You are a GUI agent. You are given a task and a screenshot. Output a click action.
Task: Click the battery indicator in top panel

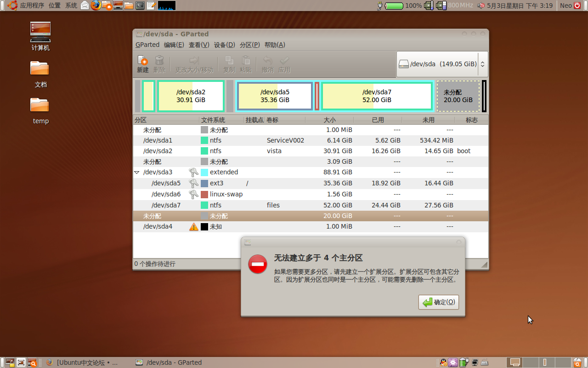[x=394, y=6]
